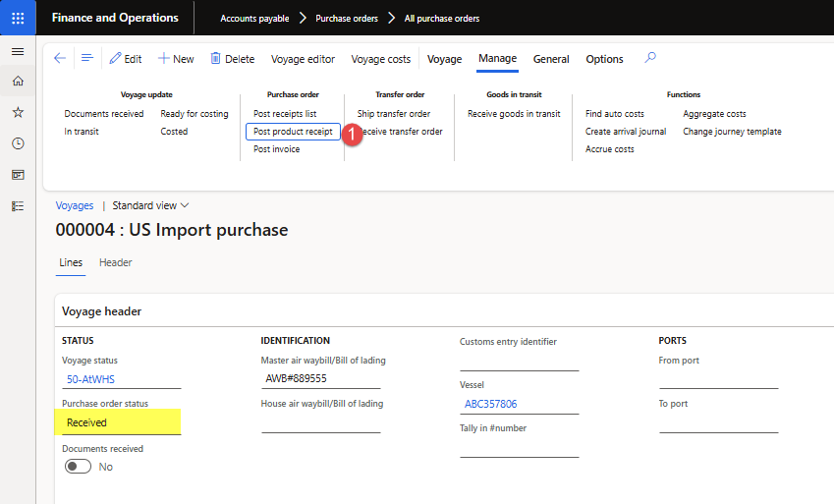The width and height of the screenshot is (834, 504).
Task: Open the Options ribbon tab
Action: (604, 59)
